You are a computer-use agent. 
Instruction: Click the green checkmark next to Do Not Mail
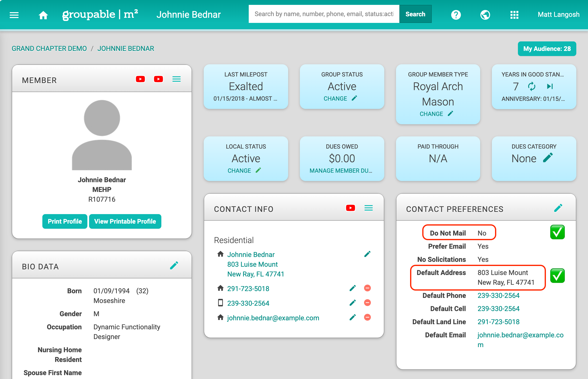click(558, 232)
